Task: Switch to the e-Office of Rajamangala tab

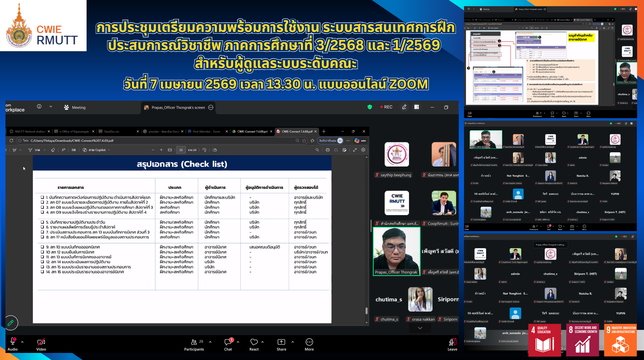Action: (74, 131)
